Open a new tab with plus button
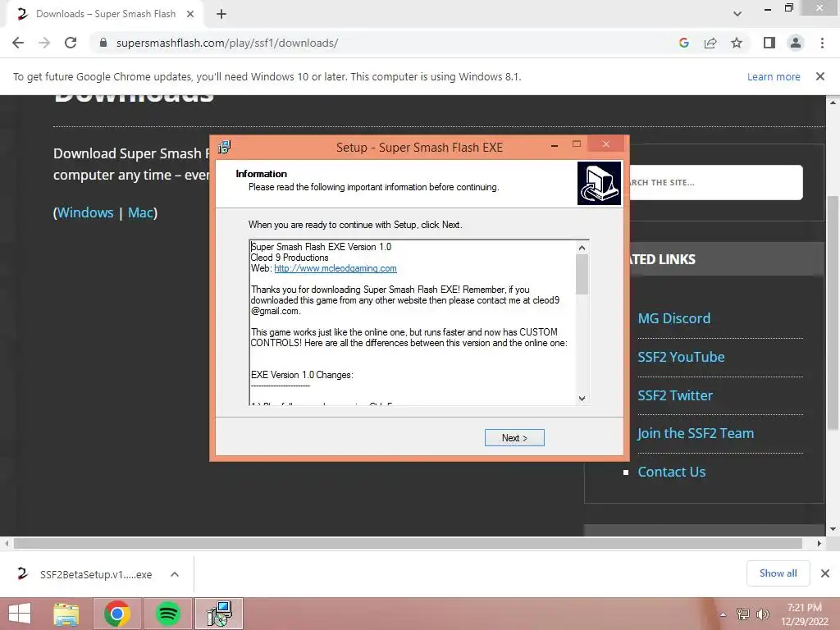Viewport: 840px width, 630px height. click(221, 14)
